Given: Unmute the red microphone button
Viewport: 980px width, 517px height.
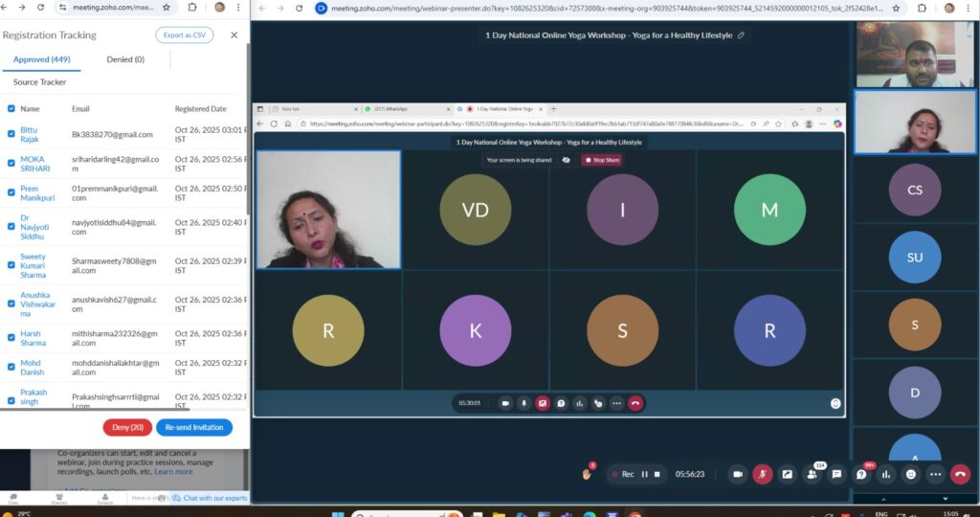Looking at the screenshot, I should 763,474.
